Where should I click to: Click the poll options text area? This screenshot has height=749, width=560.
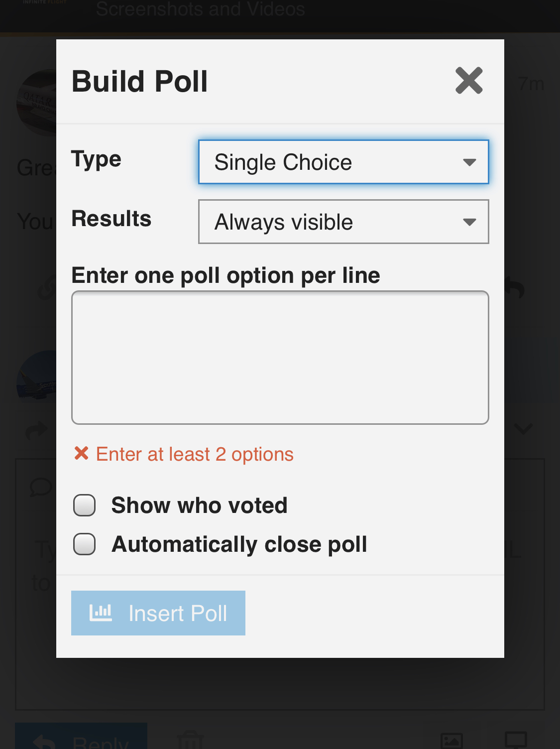pyautogui.click(x=280, y=358)
